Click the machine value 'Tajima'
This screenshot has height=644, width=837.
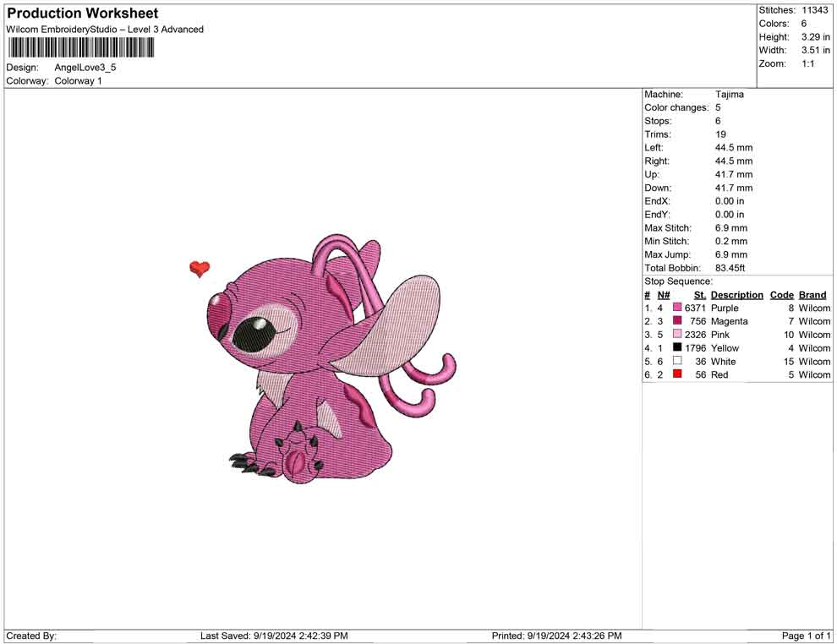(729, 94)
